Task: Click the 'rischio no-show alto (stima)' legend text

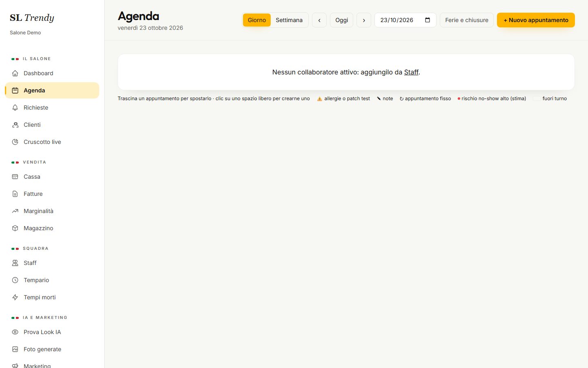Action: (x=494, y=99)
